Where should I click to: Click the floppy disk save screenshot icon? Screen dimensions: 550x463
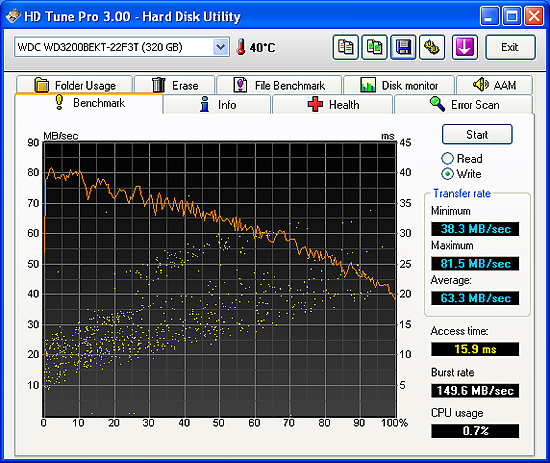[403, 47]
